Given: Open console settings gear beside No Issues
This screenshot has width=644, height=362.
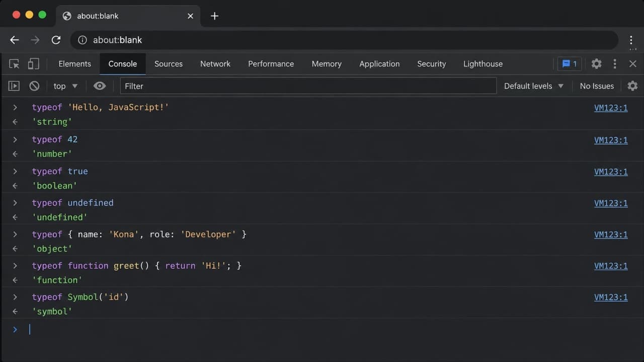Looking at the screenshot, I should [x=632, y=86].
